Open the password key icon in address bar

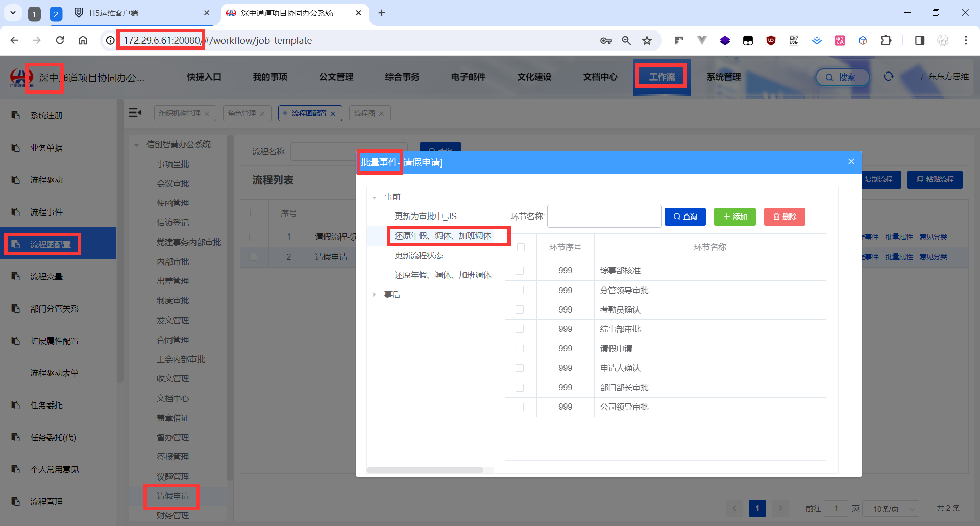(606, 40)
